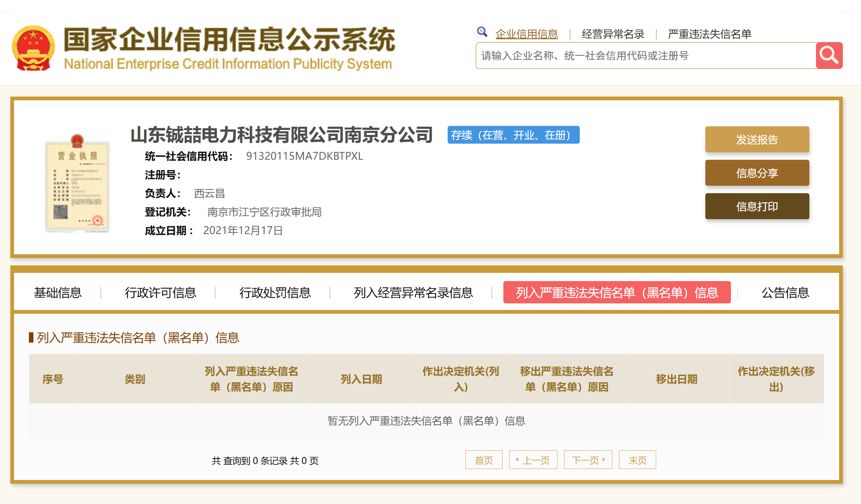Switch to the 行政处罚信息 tab
This screenshot has height=504, width=861.
(x=275, y=293)
